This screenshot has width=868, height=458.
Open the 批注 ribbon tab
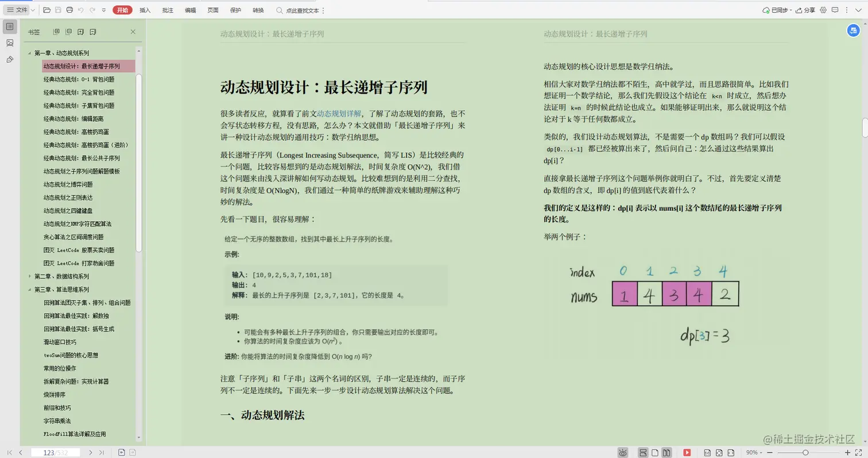(x=167, y=10)
